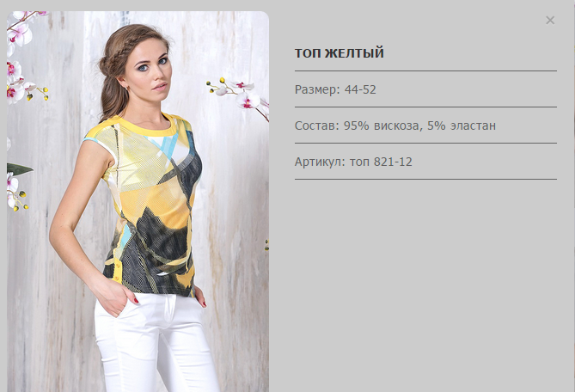Viewport: 575px width, 392px height.
Task: Click the divider line below the composition row
Action: pyautogui.click(x=425, y=143)
